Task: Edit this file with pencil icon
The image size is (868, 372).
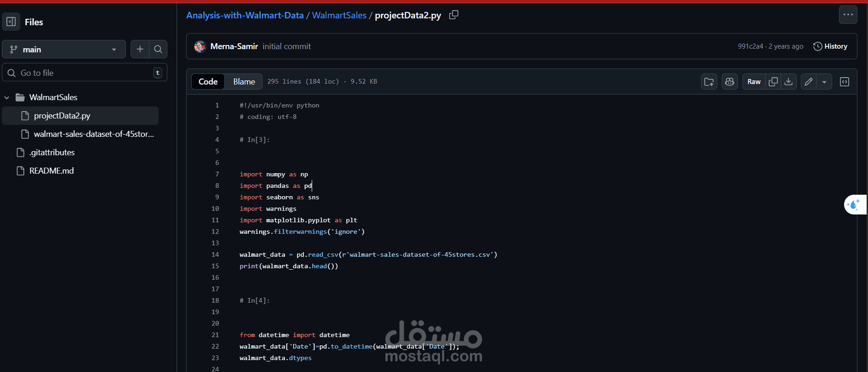Action: [809, 82]
